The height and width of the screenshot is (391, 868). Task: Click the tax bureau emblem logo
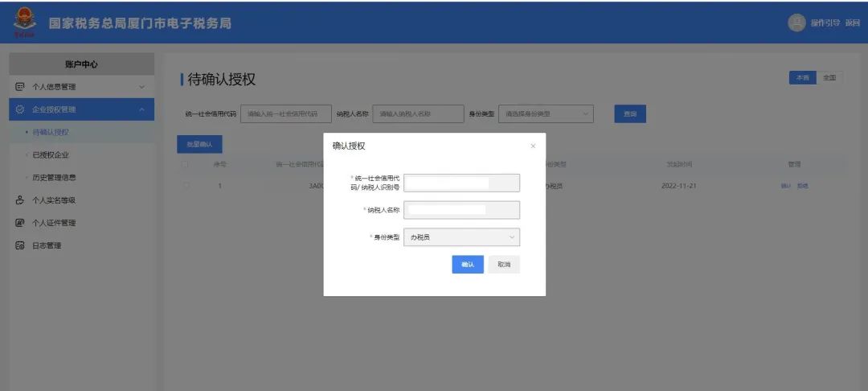pos(24,22)
